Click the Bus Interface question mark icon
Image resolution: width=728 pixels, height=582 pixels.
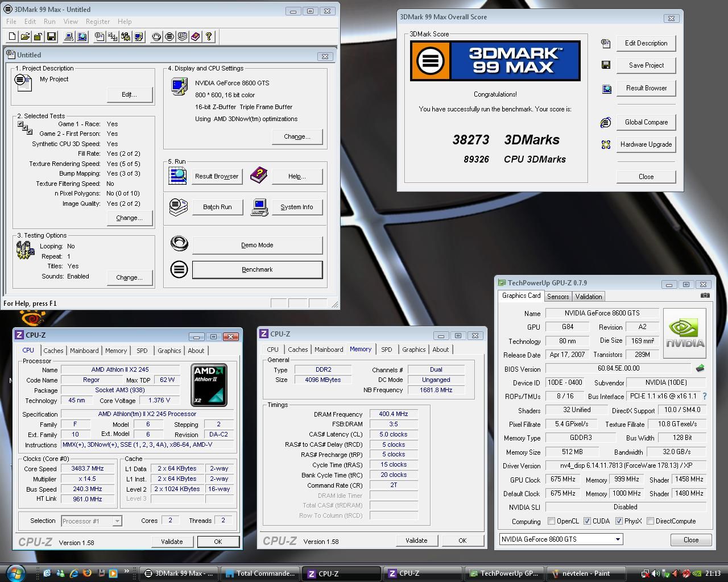tap(705, 396)
